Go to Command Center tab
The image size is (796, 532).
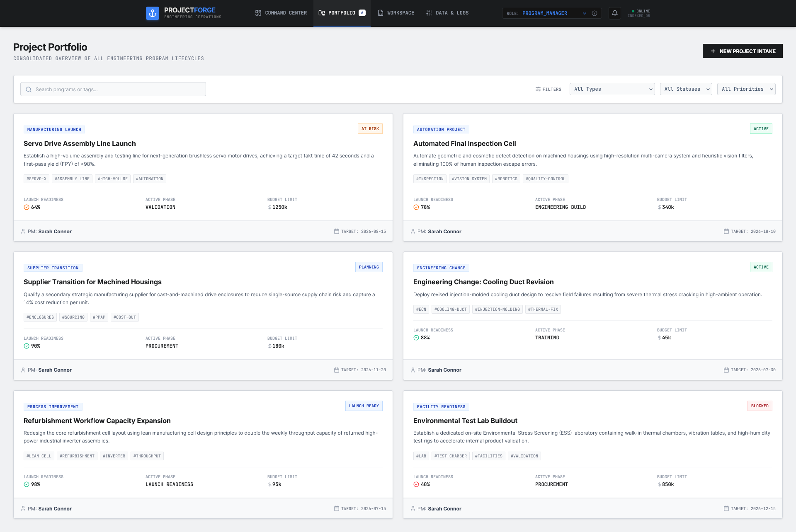pos(281,13)
